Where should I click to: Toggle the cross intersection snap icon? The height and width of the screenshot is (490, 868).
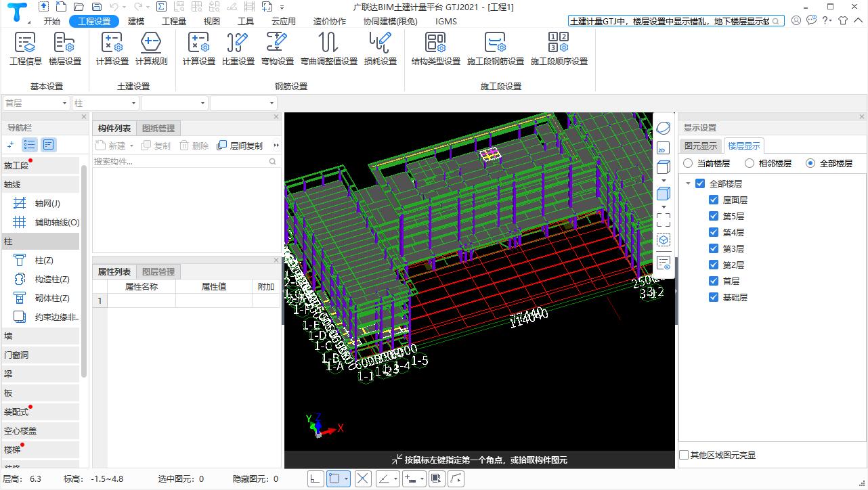tap(363, 478)
